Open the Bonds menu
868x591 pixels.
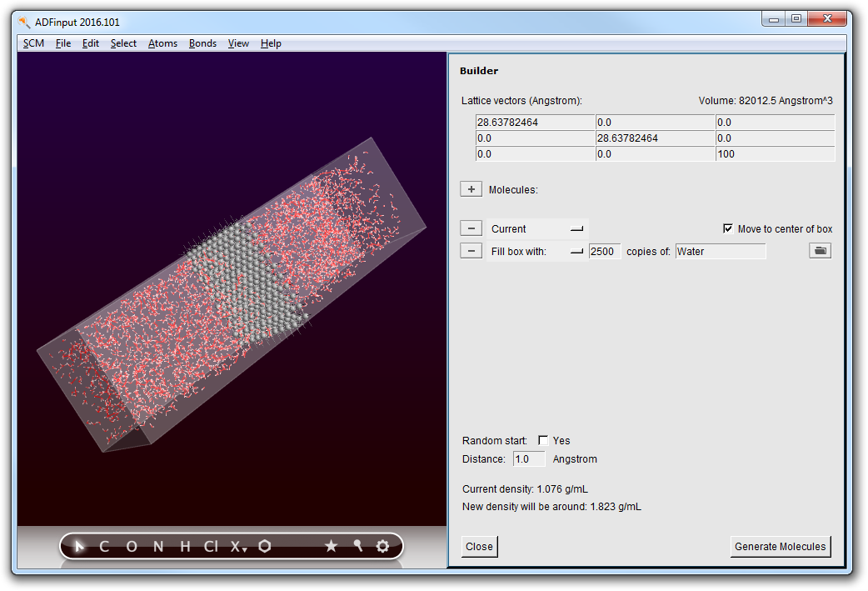(x=202, y=43)
